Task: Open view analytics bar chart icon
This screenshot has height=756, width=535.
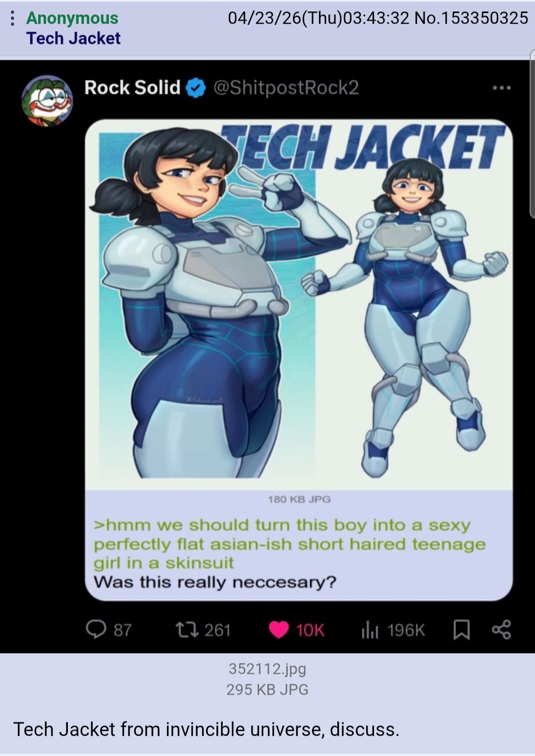Action: (370, 630)
